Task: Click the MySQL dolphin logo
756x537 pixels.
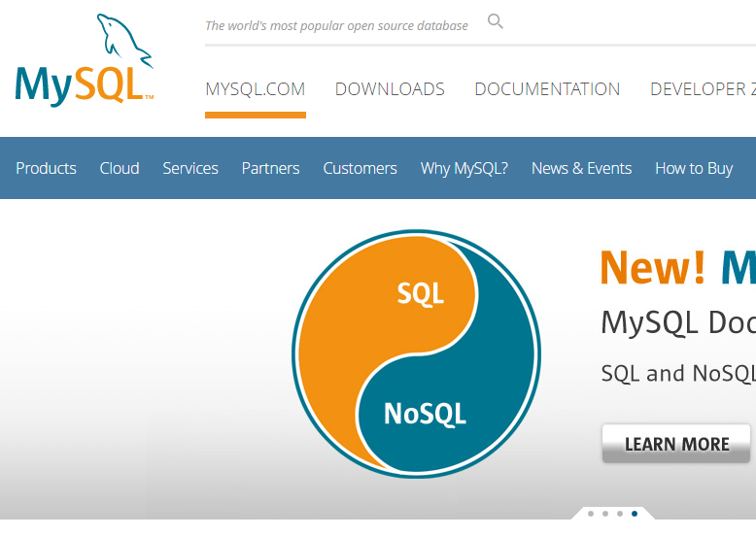Action: click(85, 60)
